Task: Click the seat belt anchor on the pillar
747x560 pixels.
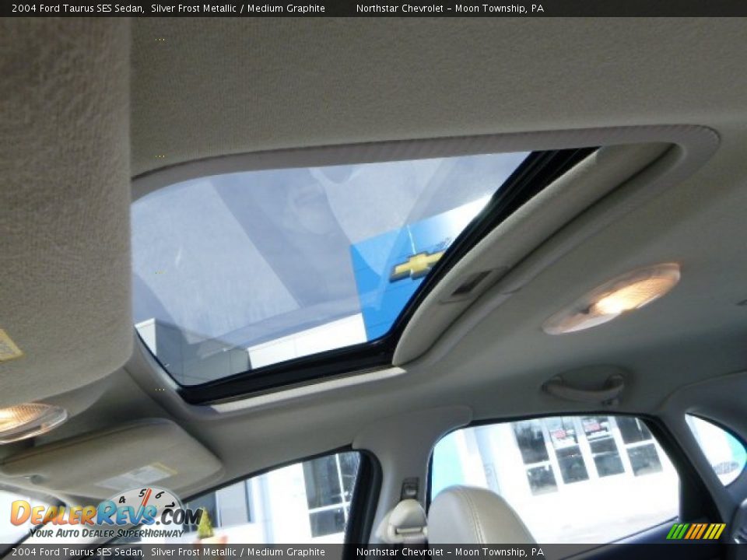Action: coord(409,489)
